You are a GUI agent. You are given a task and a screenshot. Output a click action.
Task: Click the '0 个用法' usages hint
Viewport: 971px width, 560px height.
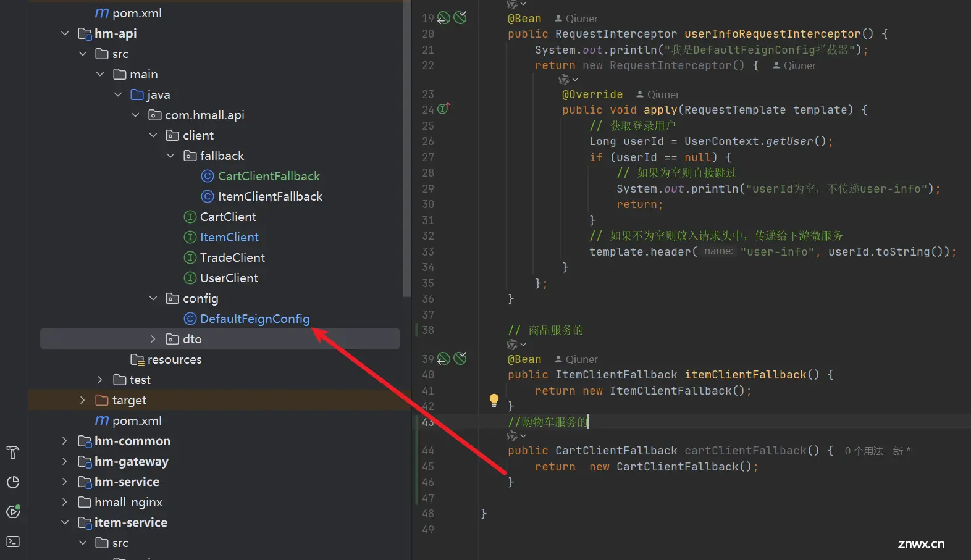864,451
